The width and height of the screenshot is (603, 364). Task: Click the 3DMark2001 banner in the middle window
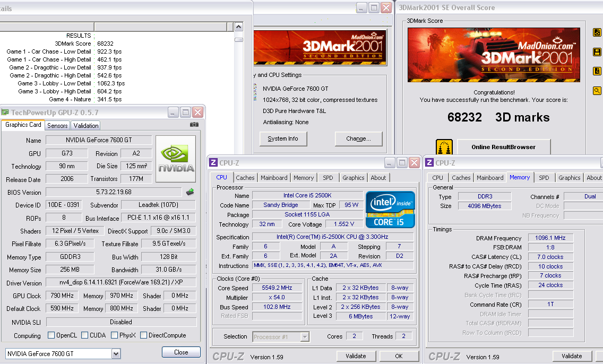(x=320, y=48)
